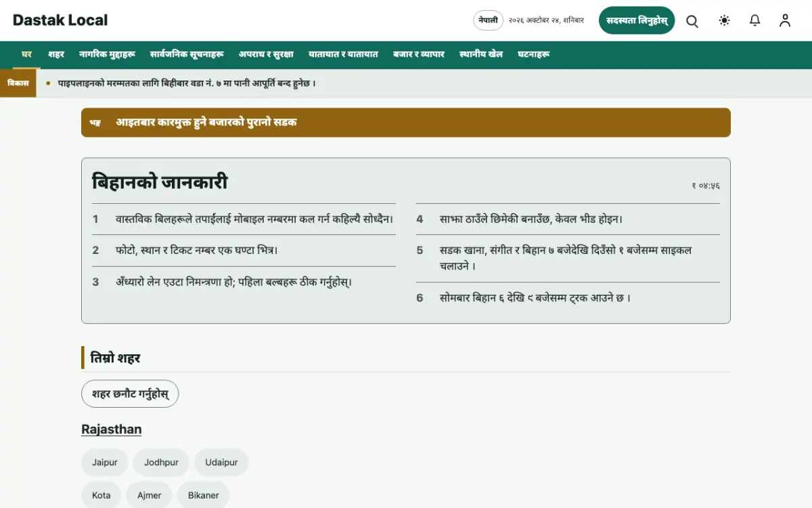
Task: Select the घर nav tab
Action: 27,54
